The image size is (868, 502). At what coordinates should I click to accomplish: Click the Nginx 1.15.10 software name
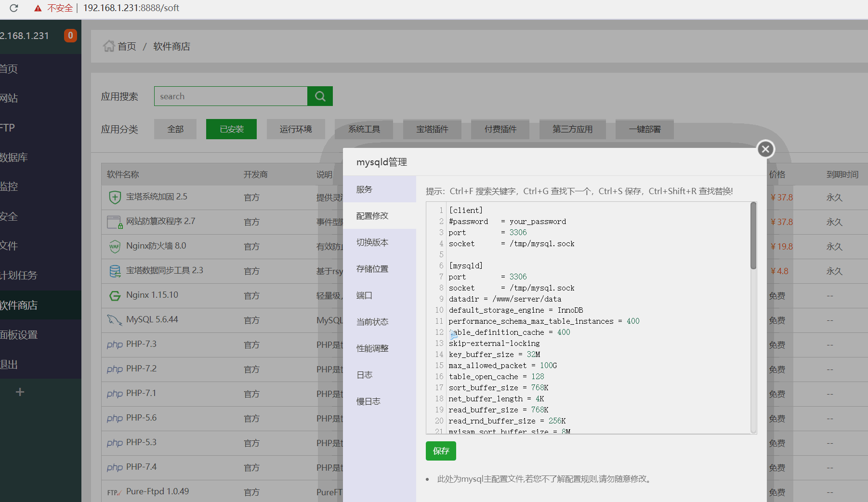click(x=152, y=295)
